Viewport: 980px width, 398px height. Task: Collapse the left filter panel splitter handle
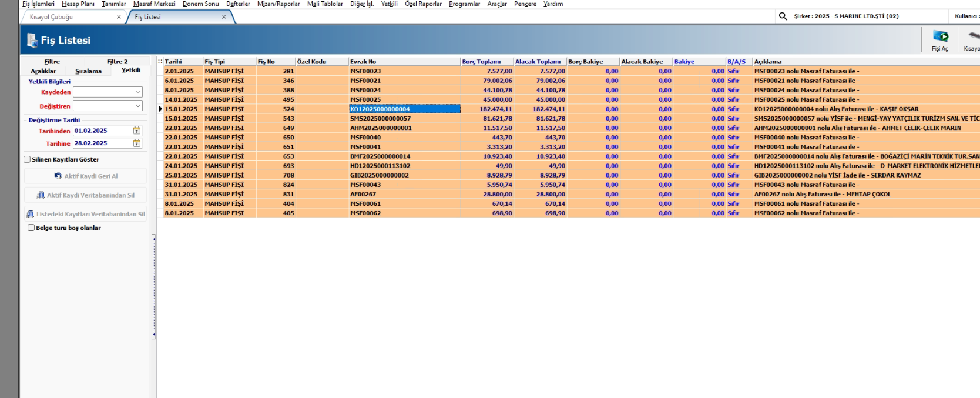(154, 287)
